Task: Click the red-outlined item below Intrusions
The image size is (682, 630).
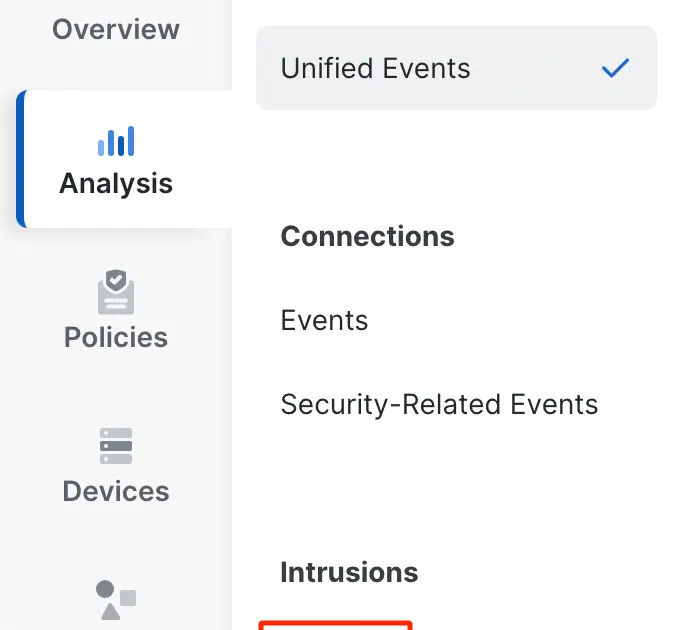Action: click(x=335, y=625)
